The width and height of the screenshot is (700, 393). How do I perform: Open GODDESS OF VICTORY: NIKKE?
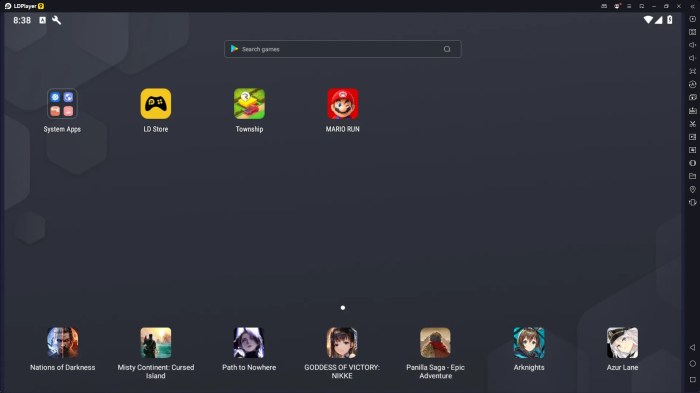[342, 343]
